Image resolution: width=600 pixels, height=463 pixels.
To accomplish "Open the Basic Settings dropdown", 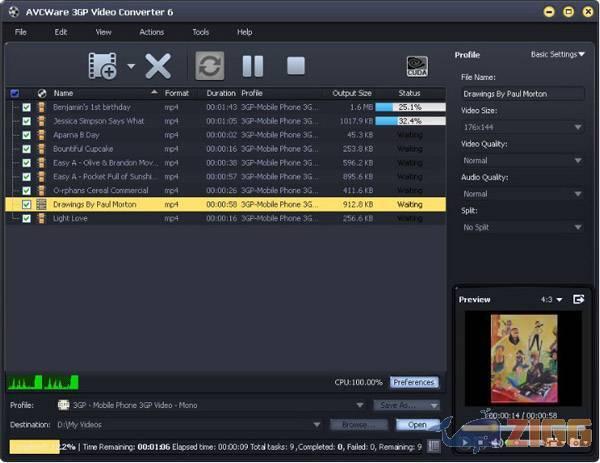I will click(x=557, y=55).
